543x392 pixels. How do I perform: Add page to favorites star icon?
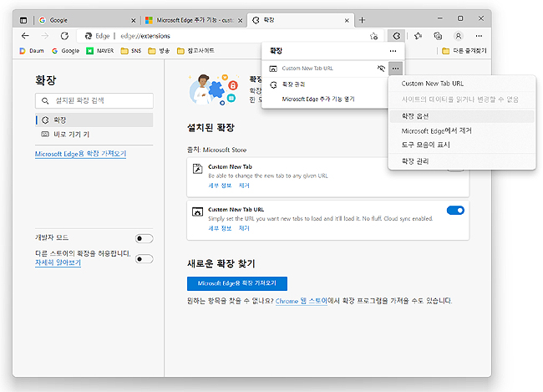pyautogui.click(x=373, y=36)
